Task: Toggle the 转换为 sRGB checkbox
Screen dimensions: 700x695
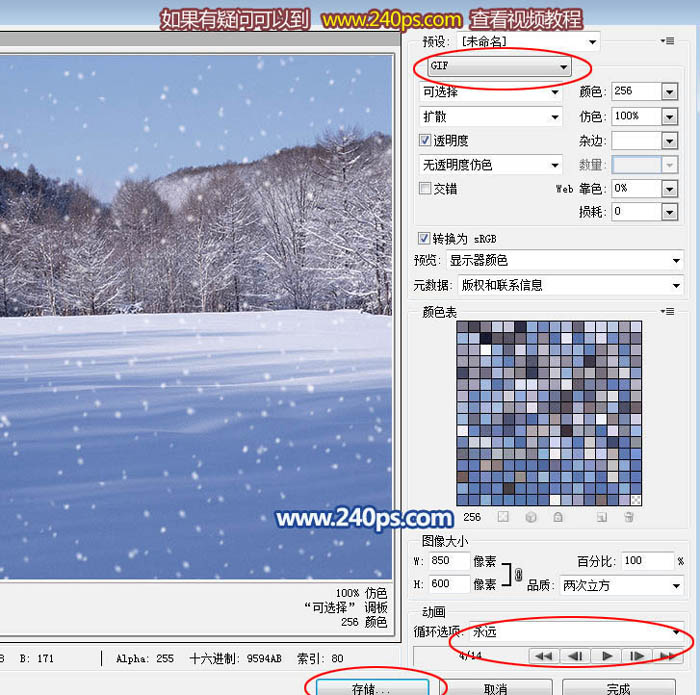Action: [424, 238]
